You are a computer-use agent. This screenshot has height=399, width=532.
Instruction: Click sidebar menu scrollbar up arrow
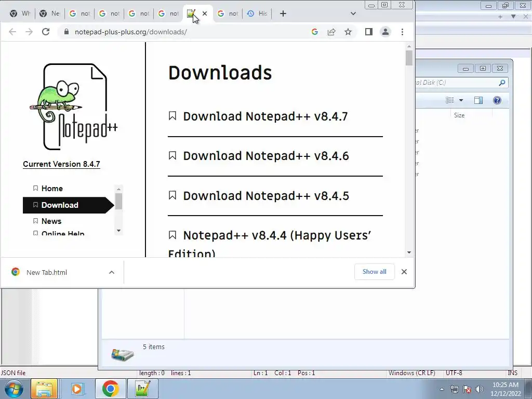point(118,189)
